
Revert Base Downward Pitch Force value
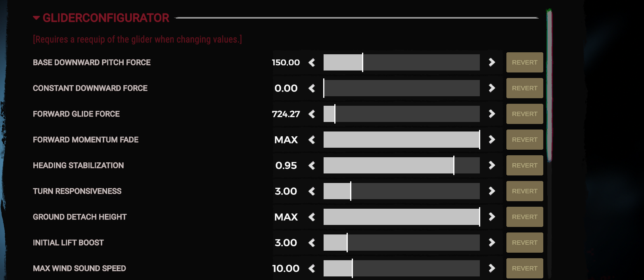[524, 63]
